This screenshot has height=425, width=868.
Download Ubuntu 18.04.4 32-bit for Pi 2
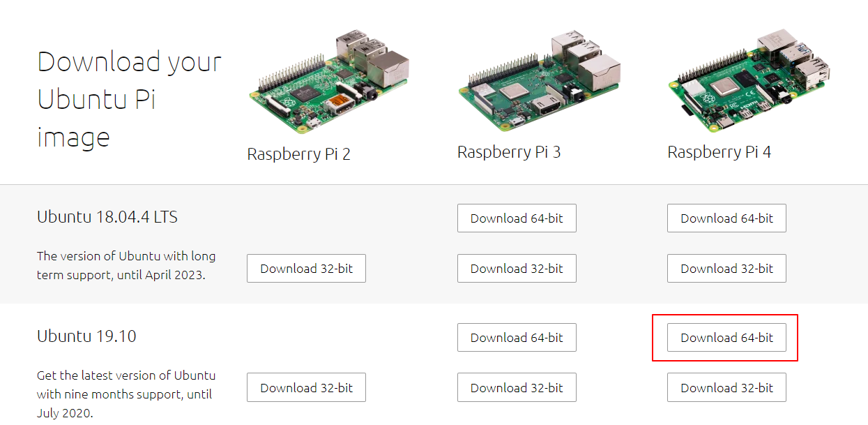(x=306, y=269)
